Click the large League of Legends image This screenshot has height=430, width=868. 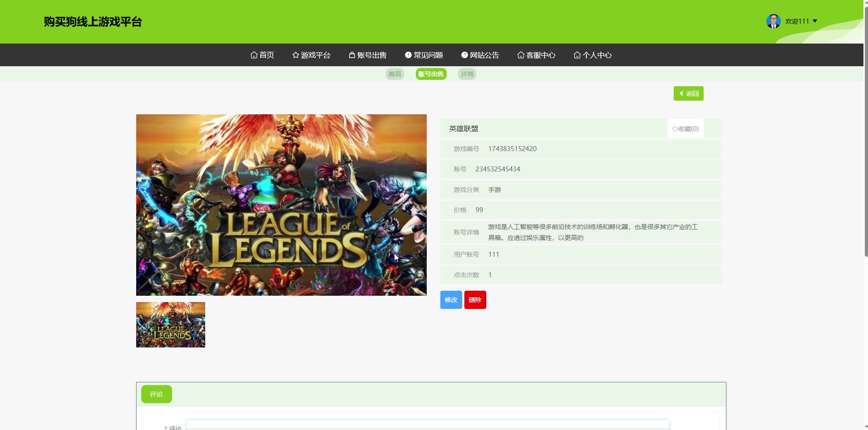tap(281, 205)
